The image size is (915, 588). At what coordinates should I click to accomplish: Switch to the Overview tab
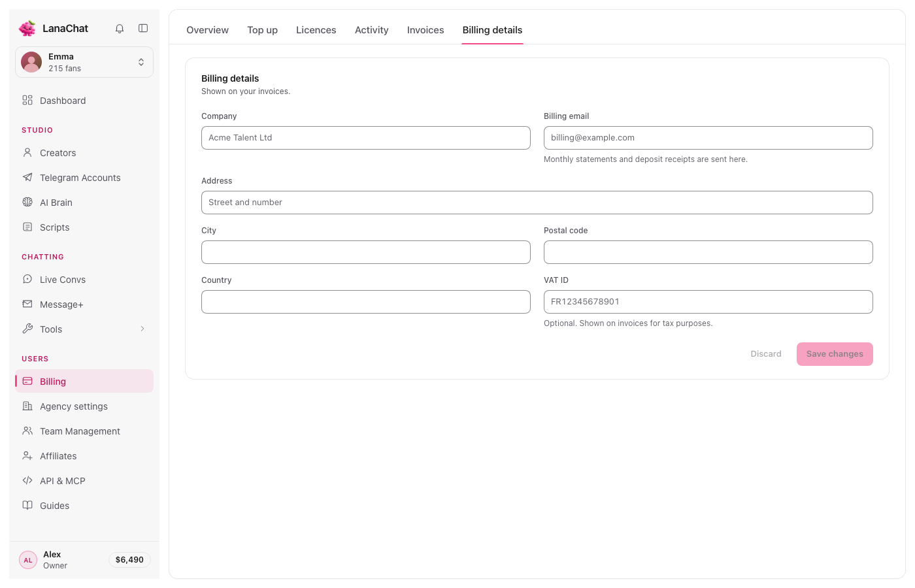point(207,30)
